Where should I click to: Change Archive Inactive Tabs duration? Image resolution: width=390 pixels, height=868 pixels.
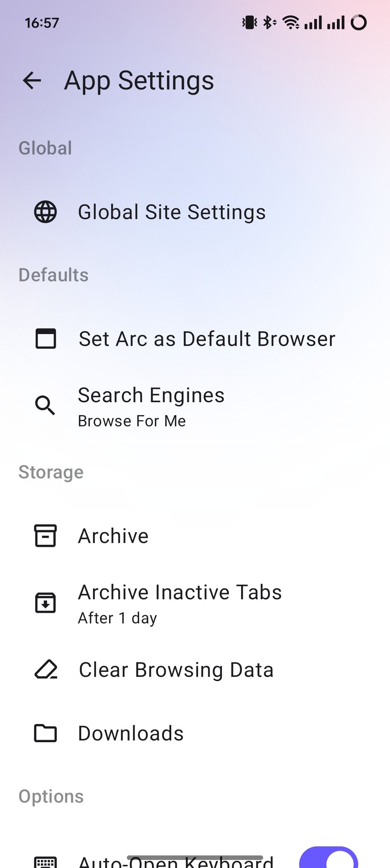tap(180, 593)
